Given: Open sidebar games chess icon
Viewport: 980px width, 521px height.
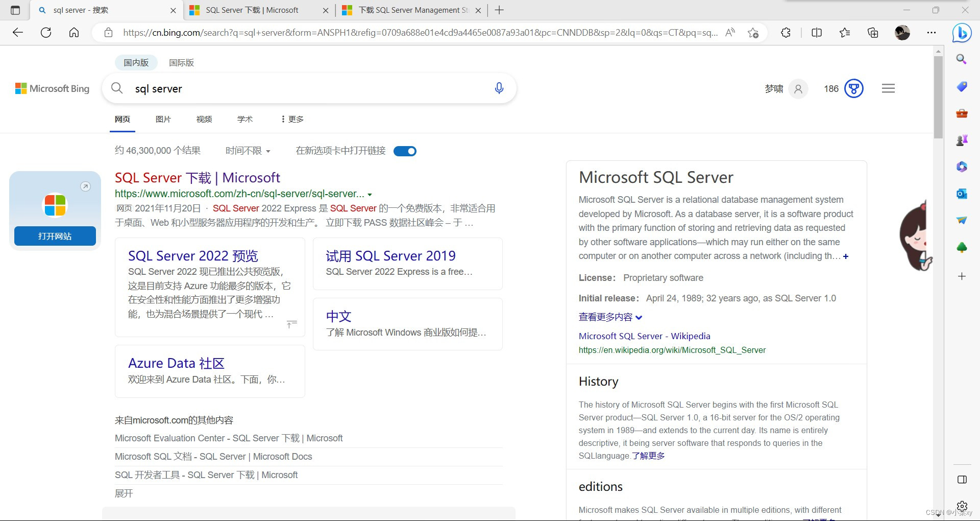Looking at the screenshot, I should [x=962, y=140].
